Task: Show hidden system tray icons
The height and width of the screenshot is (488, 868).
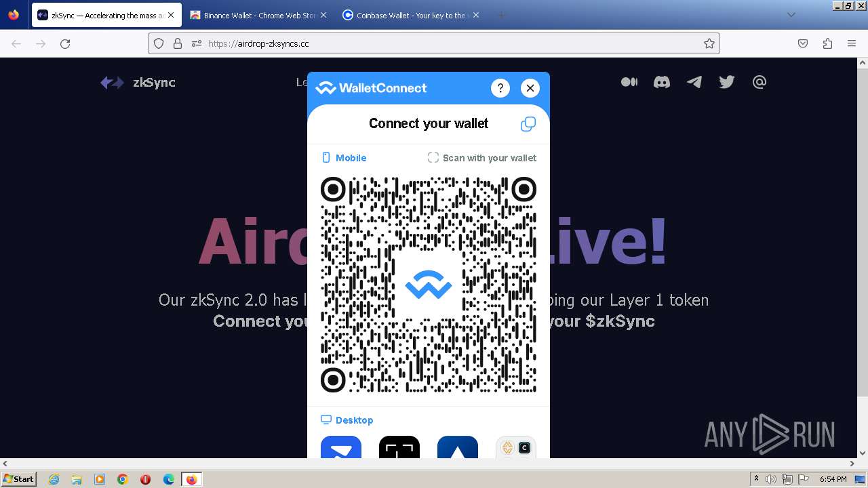Action: click(756, 479)
